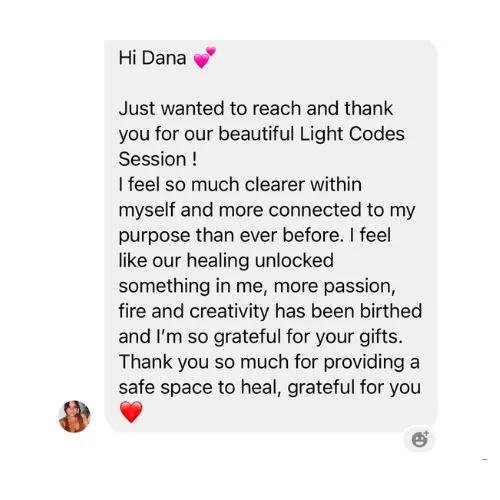Open the sender's profile picture
Image resolution: width=500 pixels, height=500 pixels.
point(74,416)
